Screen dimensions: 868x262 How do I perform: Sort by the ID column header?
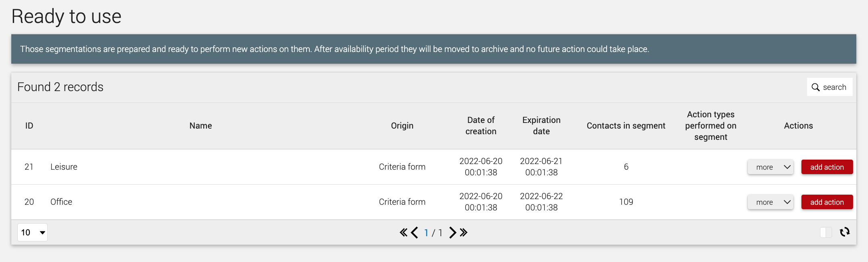tap(29, 126)
